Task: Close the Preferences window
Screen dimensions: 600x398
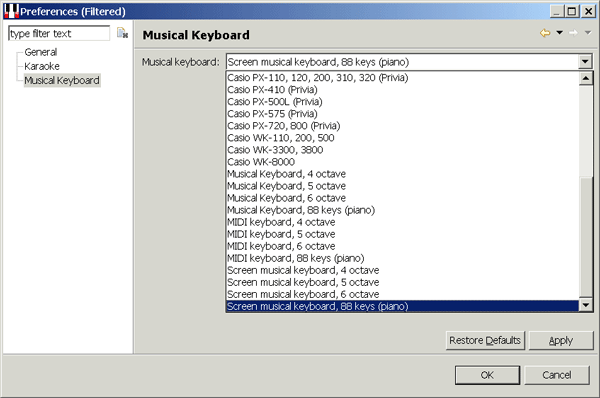Action: click(588, 11)
